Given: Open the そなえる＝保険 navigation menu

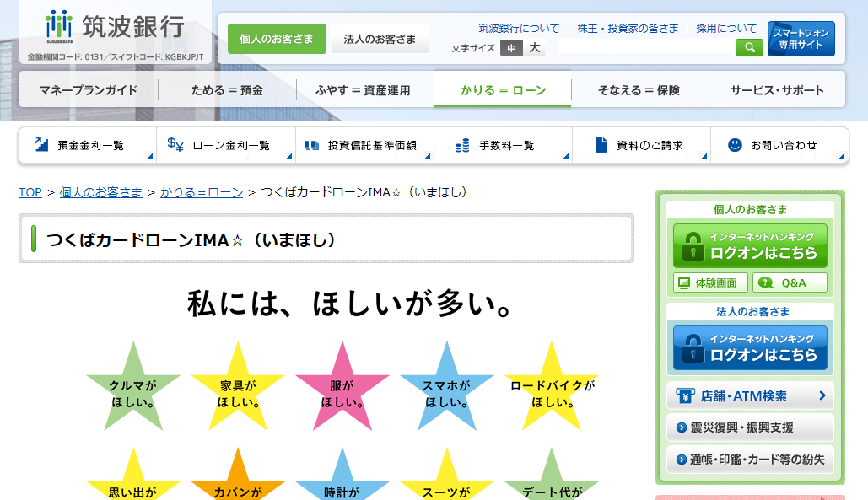Looking at the screenshot, I should 640,89.
